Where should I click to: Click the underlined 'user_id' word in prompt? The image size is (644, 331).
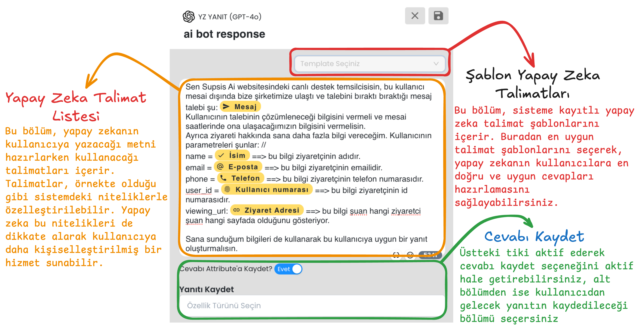coord(199,190)
